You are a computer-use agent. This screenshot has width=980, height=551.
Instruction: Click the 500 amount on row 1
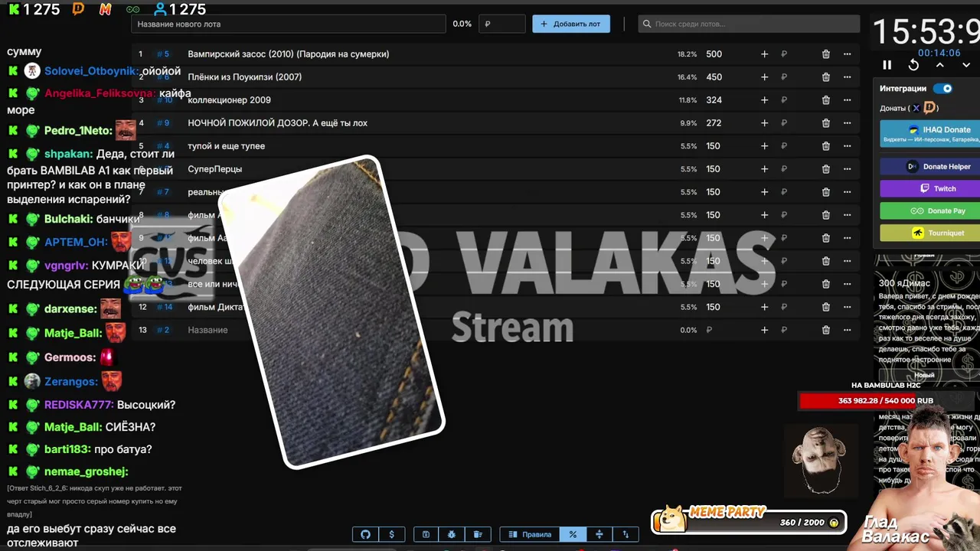[x=714, y=54]
